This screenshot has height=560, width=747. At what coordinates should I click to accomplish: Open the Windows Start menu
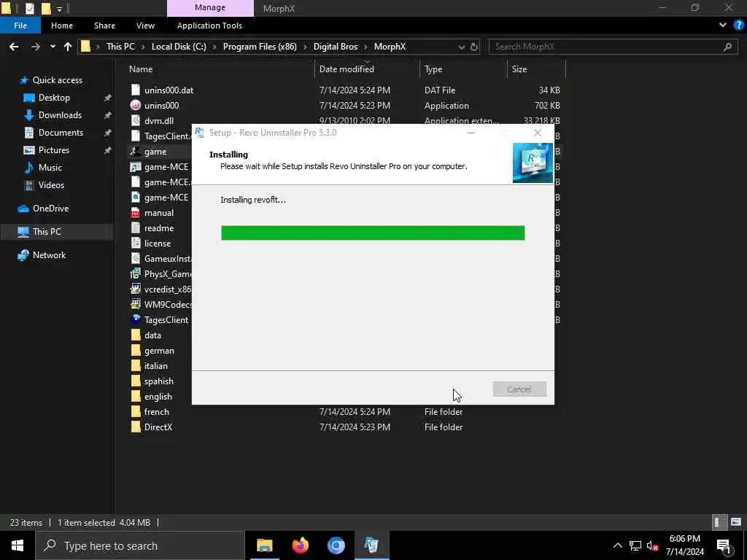(18, 545)
